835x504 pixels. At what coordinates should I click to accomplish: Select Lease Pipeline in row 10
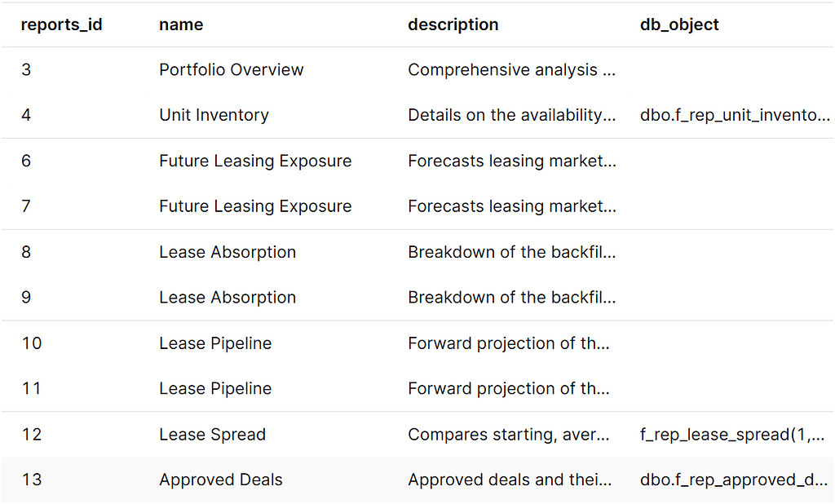pyautogui.click(x=215, y=343)
